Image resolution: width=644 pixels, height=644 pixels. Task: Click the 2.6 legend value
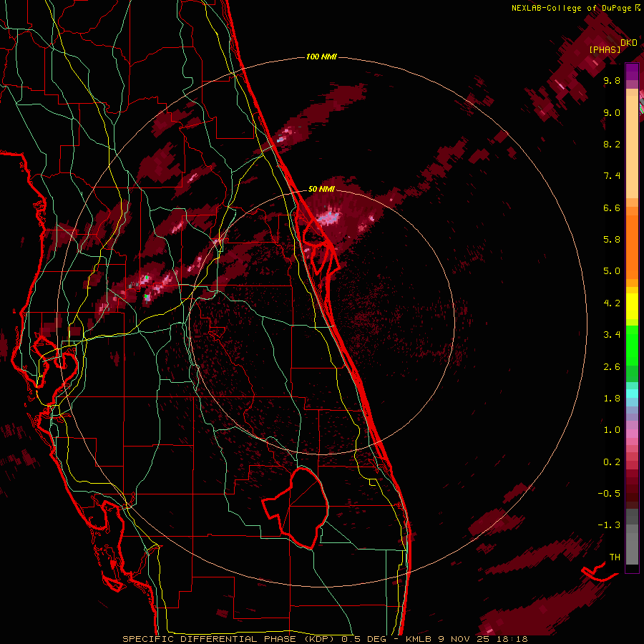point(612,367)
